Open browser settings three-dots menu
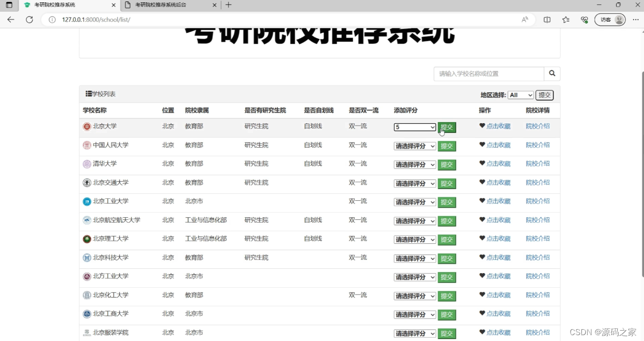The image size is (644, 341). 636,20
